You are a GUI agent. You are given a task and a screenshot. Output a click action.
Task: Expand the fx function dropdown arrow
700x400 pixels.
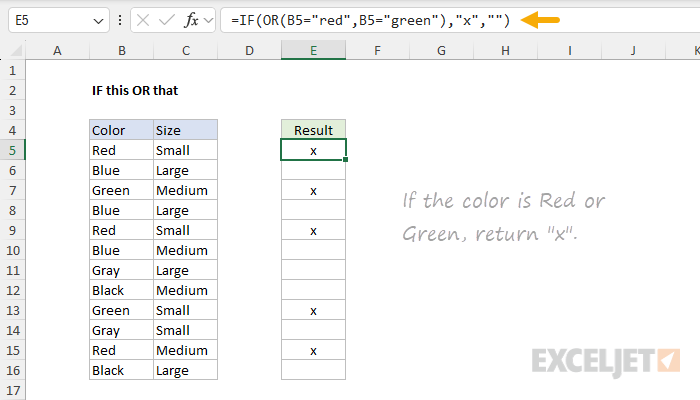208,20
